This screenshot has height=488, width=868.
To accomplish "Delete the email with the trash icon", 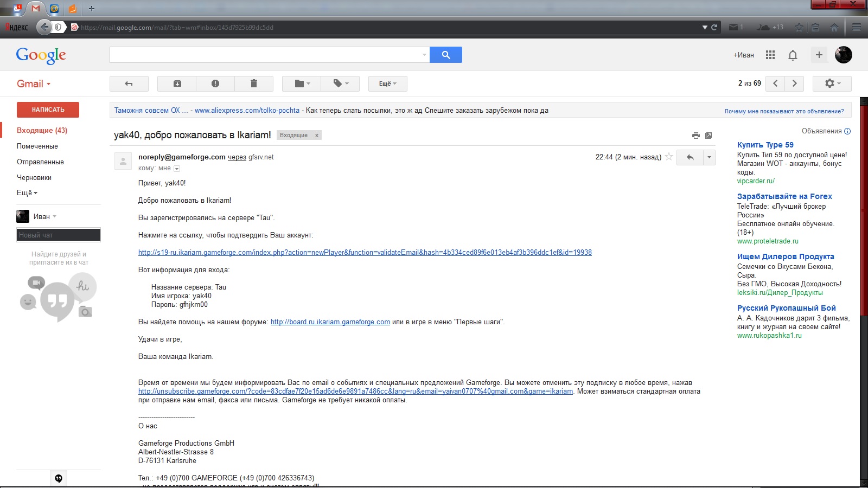I will (253, 84).
